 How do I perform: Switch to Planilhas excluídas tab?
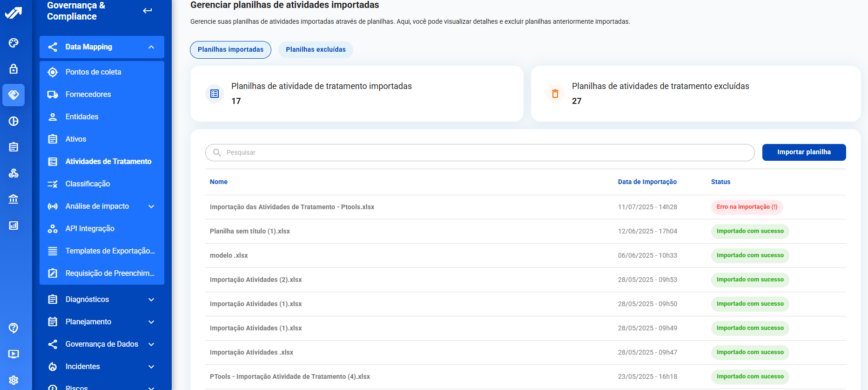coord(316,50)
